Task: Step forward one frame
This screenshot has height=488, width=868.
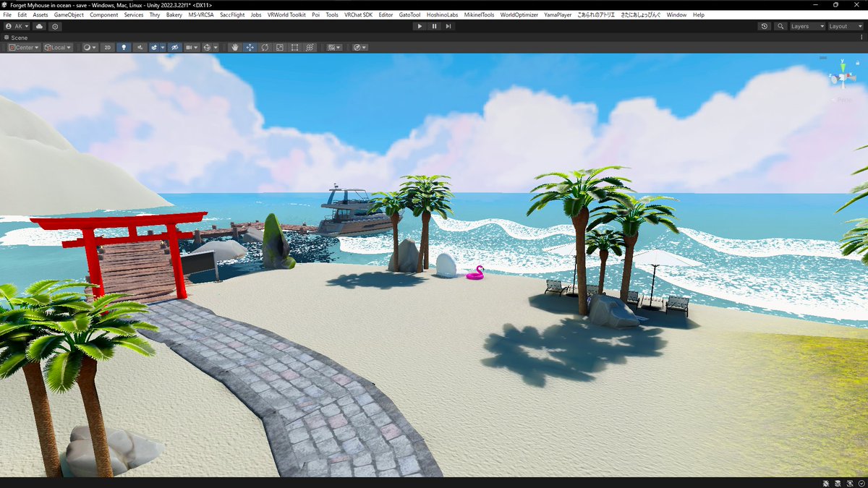Action: (x=448, y=26)
